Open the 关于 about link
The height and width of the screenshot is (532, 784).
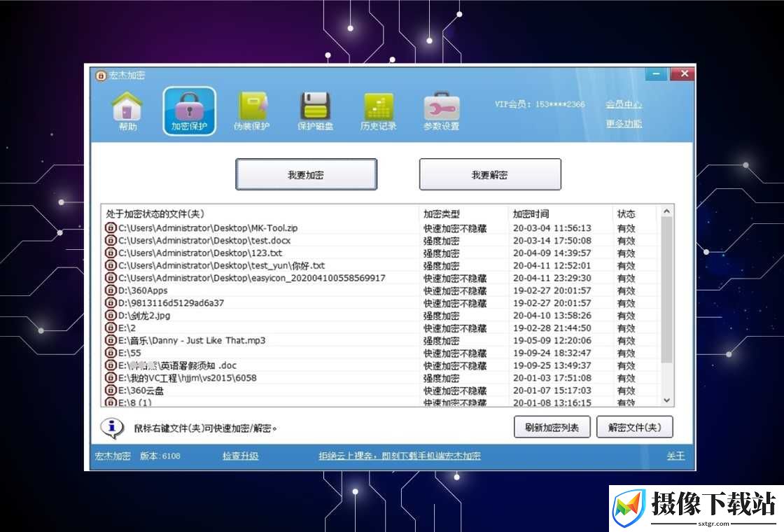[x=675, y=456]
